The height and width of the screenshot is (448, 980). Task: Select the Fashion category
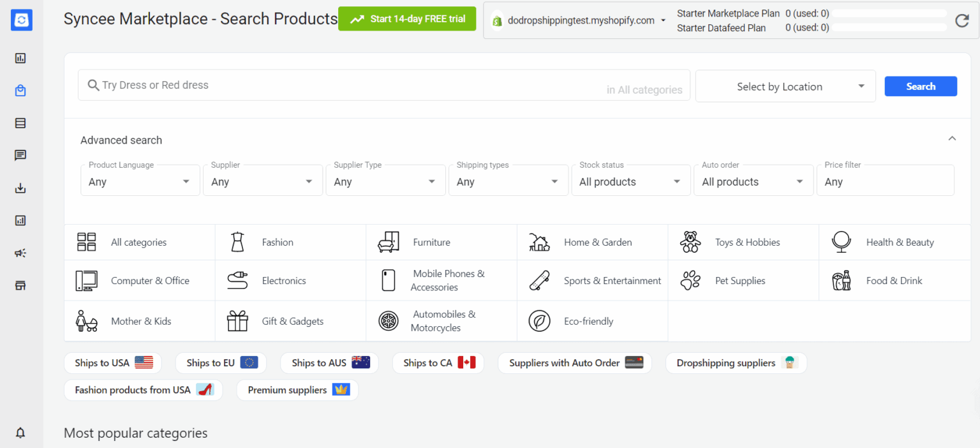(x=278, y=243)
